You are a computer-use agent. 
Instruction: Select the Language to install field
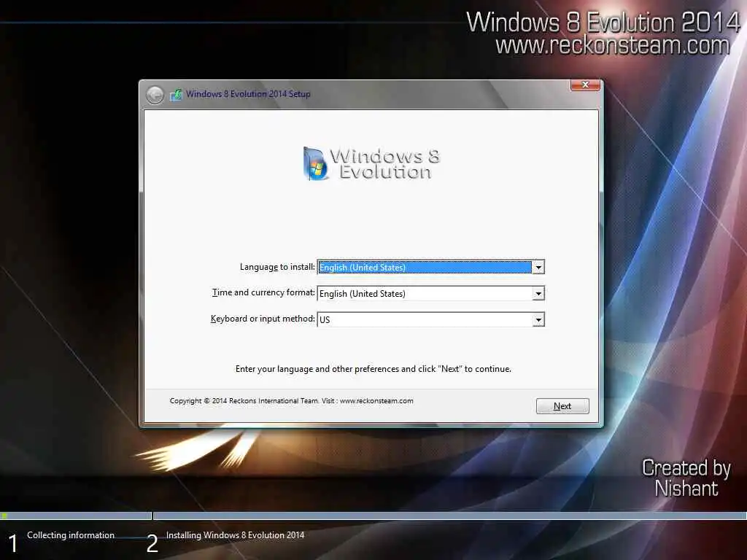(430, 267)
